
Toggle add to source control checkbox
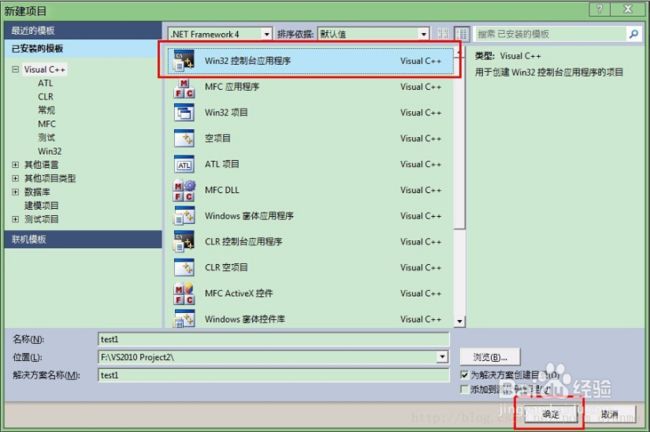click(x=464, y=389)
